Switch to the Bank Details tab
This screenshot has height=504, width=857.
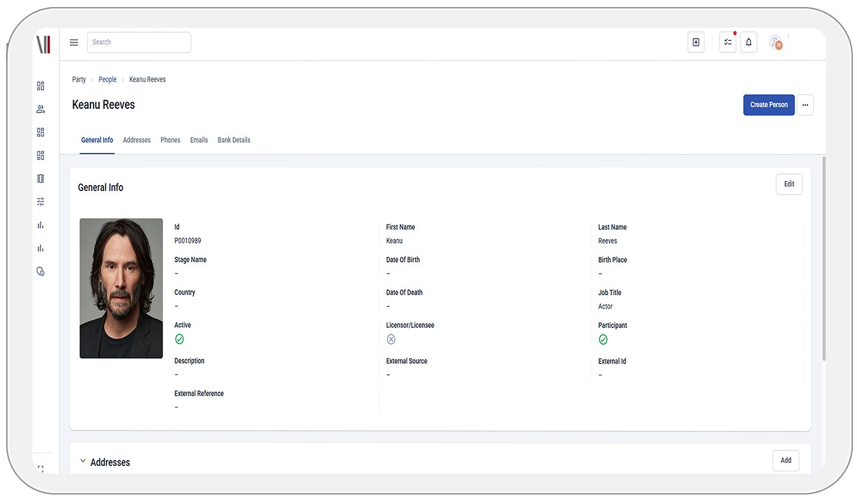point(233,140)
